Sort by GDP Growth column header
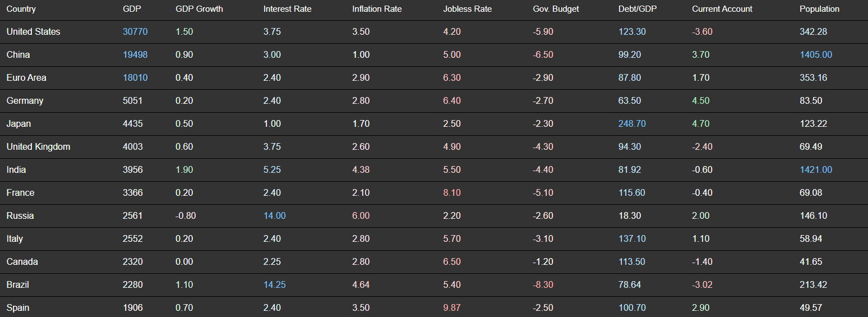Screen dimensions: 868x317 pos(199,9)
